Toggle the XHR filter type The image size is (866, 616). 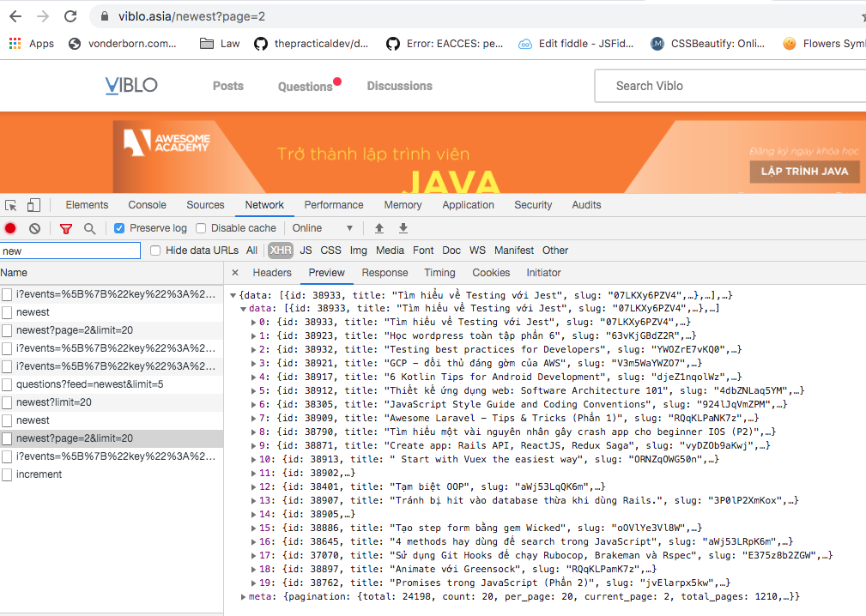click(x=281, y=251)
